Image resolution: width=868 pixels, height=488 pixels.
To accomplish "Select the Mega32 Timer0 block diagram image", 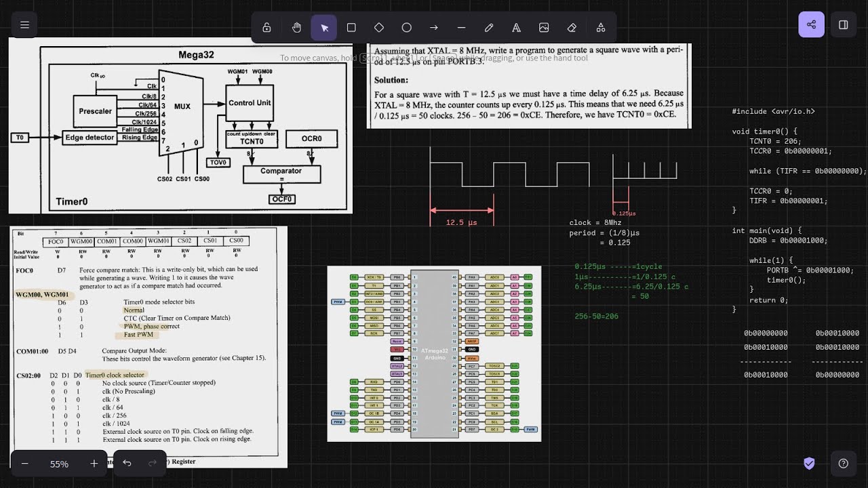I will pos(180,125).
